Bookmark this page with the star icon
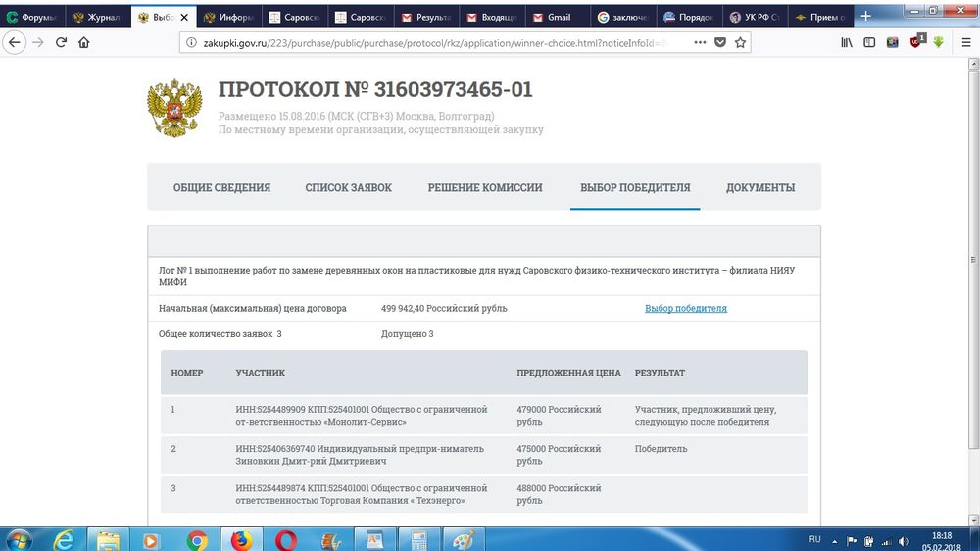Viewport: 980px width, 551px height. pyautogui.click(x=741, y=43)
